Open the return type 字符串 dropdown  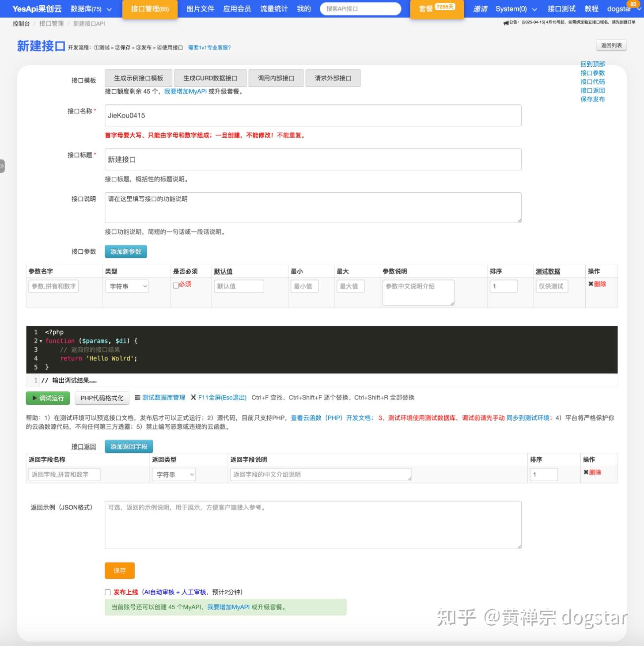pyautogui.click(x=174, y=475)
